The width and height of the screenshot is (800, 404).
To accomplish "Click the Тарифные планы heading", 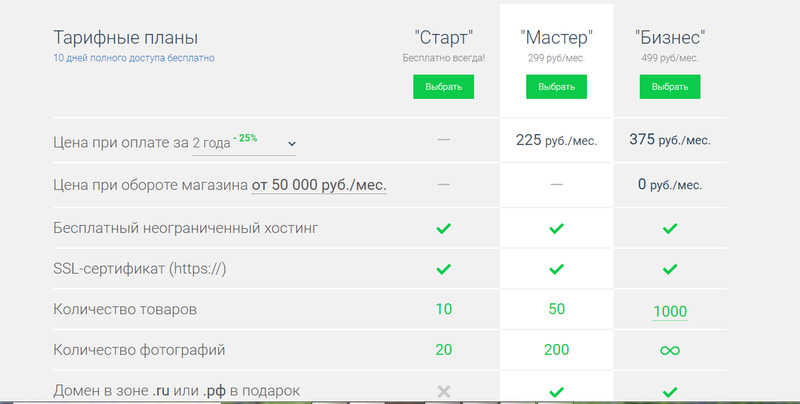I will click(126, 38).
